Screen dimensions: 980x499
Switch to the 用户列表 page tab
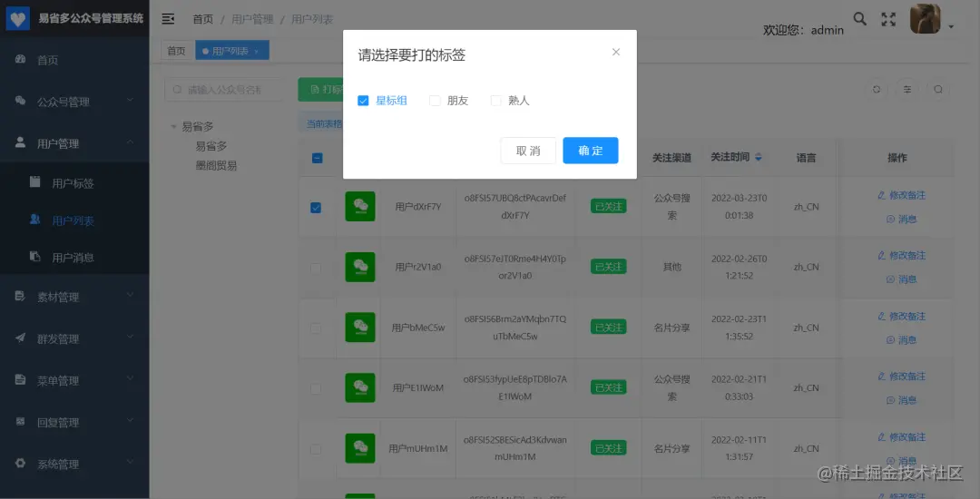(232, 51)
